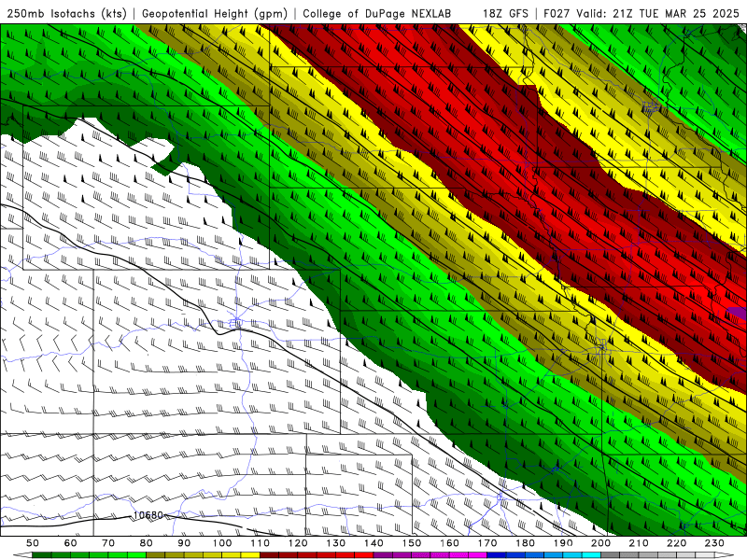Image resolution: width=747 pixels, height=560 pixels.
Task: Click the 80 value on the color scale
Action: coord(147,543)
